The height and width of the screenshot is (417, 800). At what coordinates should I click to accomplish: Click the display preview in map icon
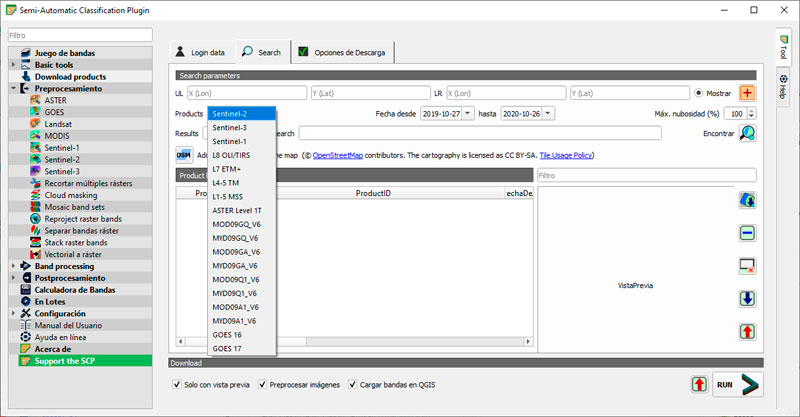click(747, 200)
